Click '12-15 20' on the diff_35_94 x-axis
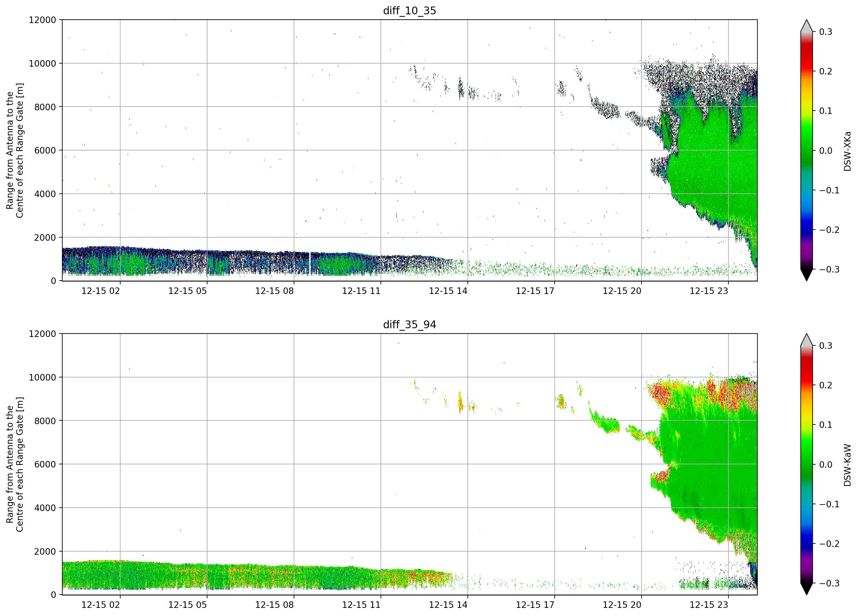858x616 pixels. tap(622, 605)
